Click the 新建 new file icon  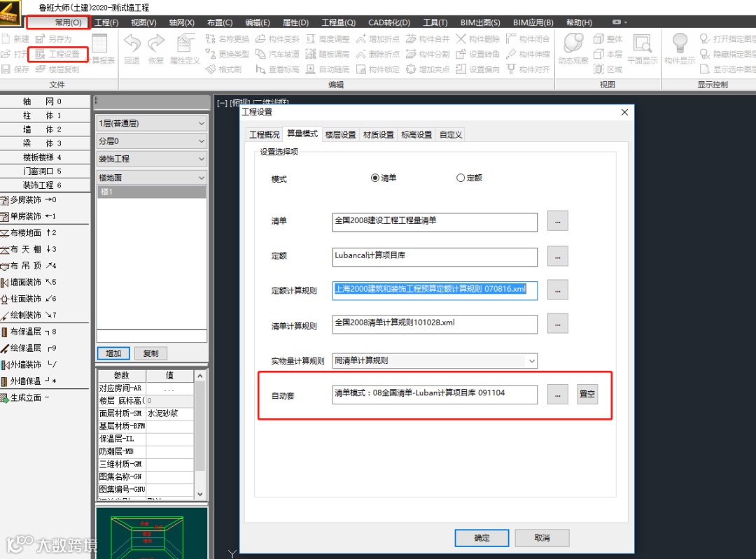click(x=6, y=39)
